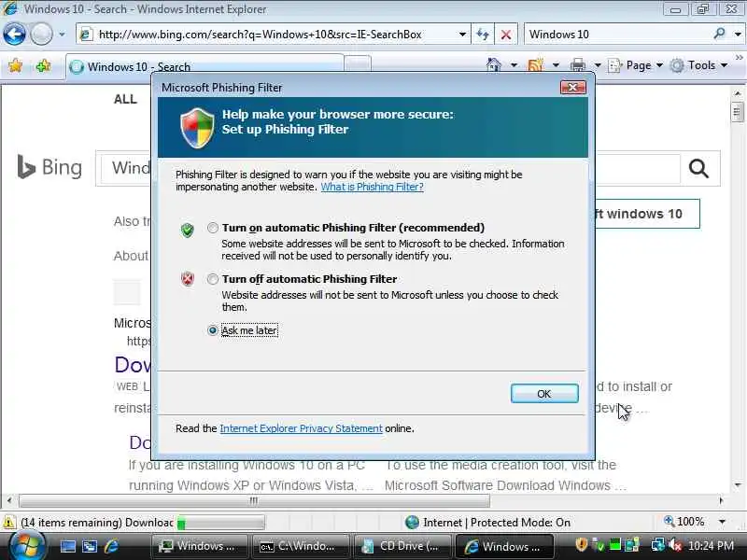Open the Windows Start orb

click(x=26, y=546)
